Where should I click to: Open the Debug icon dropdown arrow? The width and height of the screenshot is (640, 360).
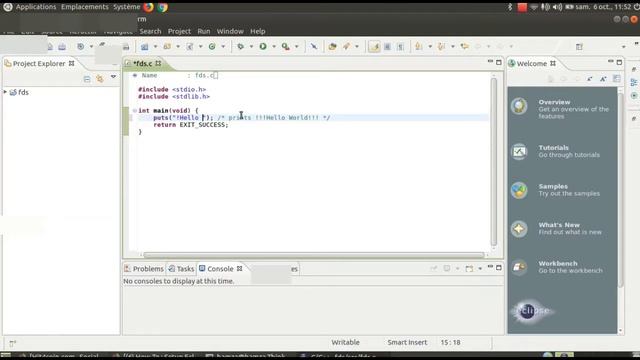tap(251, 47)
